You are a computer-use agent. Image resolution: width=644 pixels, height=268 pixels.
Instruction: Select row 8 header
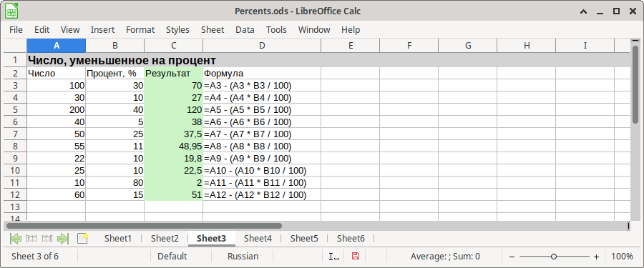16,146
